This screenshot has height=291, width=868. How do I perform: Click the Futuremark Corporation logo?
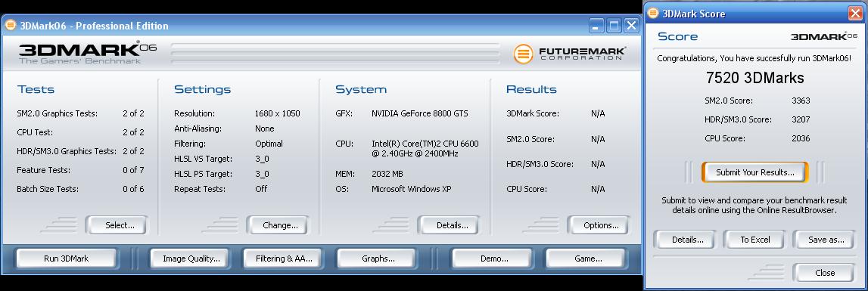pos(570,54)
